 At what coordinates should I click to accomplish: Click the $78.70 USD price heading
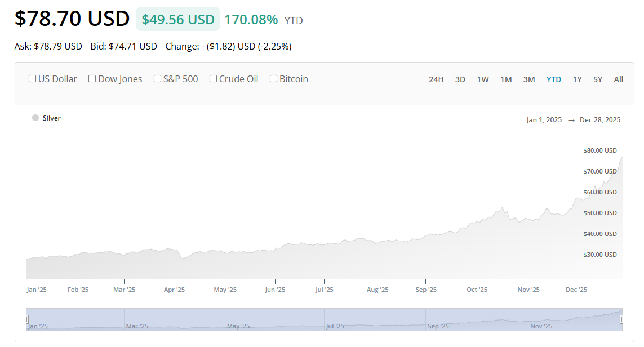[x=72, y=19]
